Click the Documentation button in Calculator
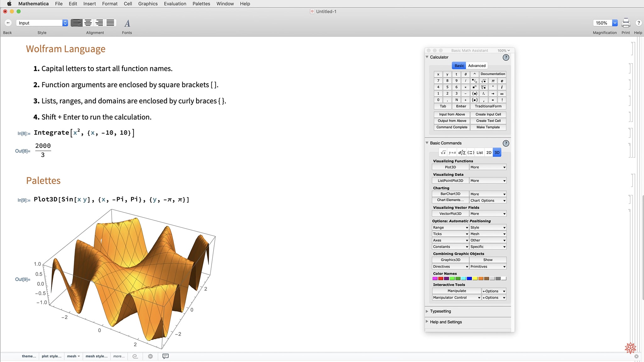 492,74
